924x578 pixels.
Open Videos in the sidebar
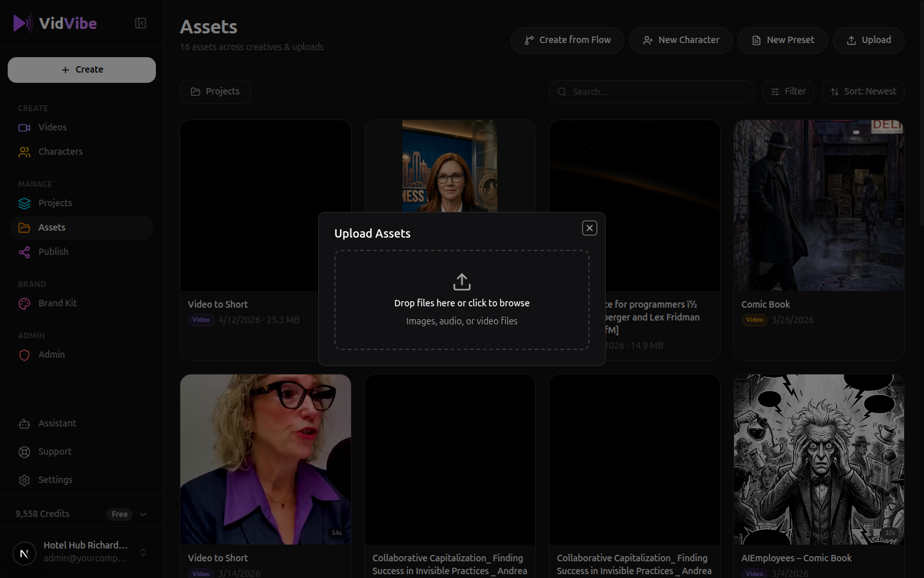click(x=81, y=127)
